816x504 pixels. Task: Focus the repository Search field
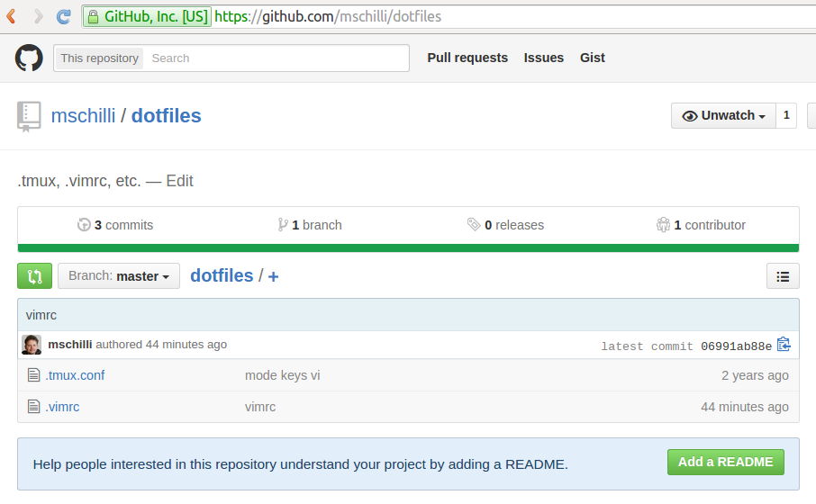pos(276,58)
